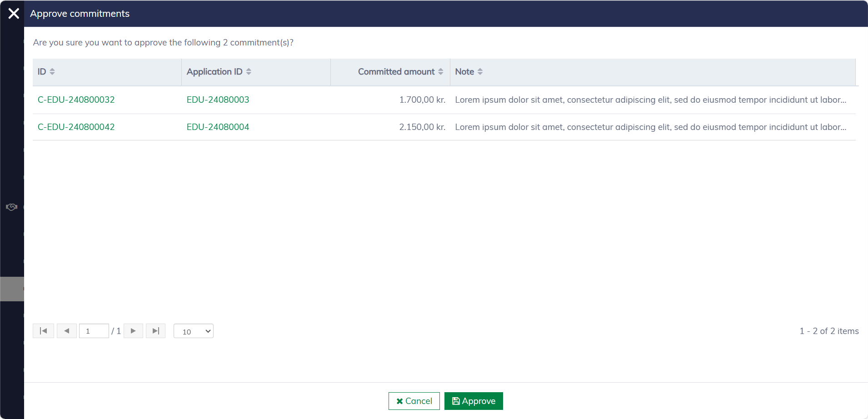868x419 pixels.
Task: Sort by Note column arrows
Action: click(480, 72)
